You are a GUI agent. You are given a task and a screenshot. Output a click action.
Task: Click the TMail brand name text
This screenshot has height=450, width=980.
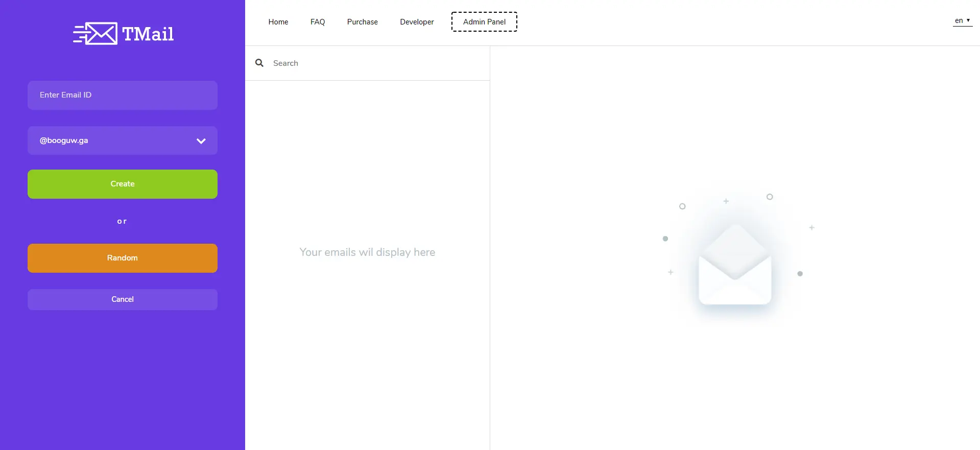coord(148,34)
